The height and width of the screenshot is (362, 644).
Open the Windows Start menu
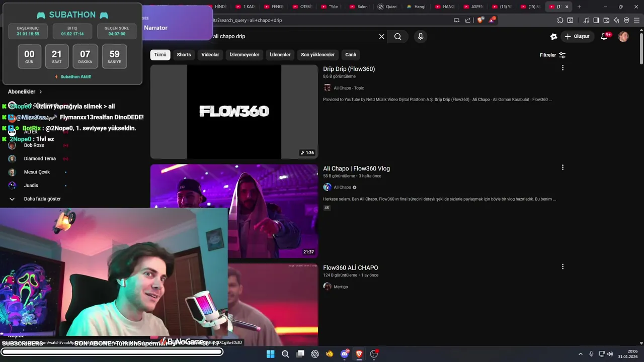(x=270, y=354)
